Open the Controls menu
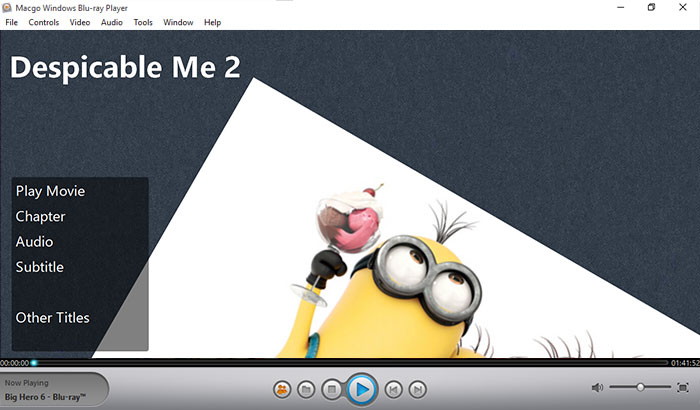Screen dimensions: 700x410 click(44, 22)
